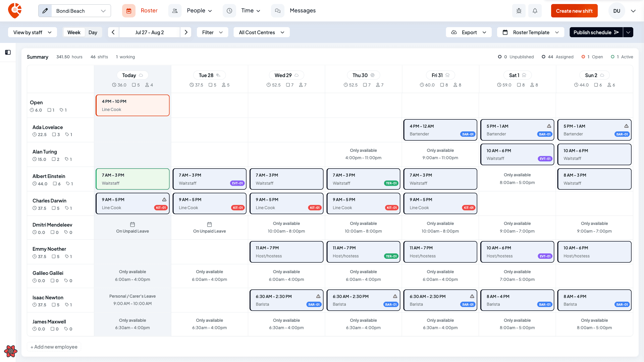Click warning icon on Isaac Newton Wed shift
This screenshot has height=362, width=644.
tap(318, 296)
